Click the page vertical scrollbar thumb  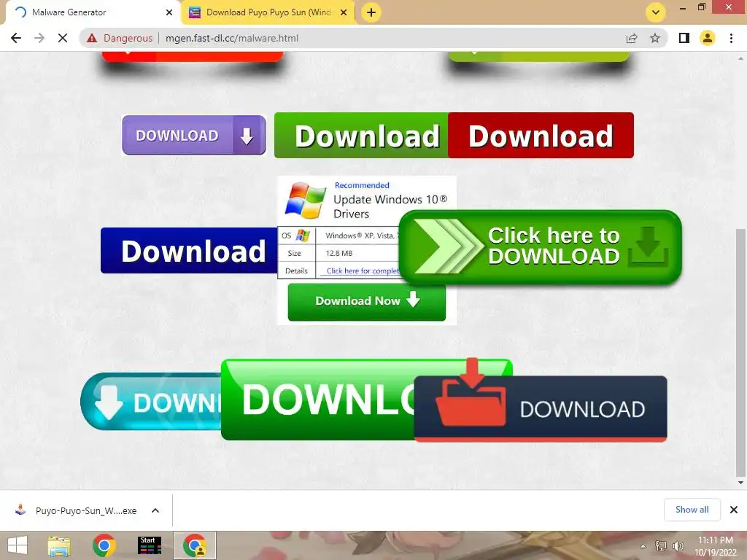coord(740,353)
